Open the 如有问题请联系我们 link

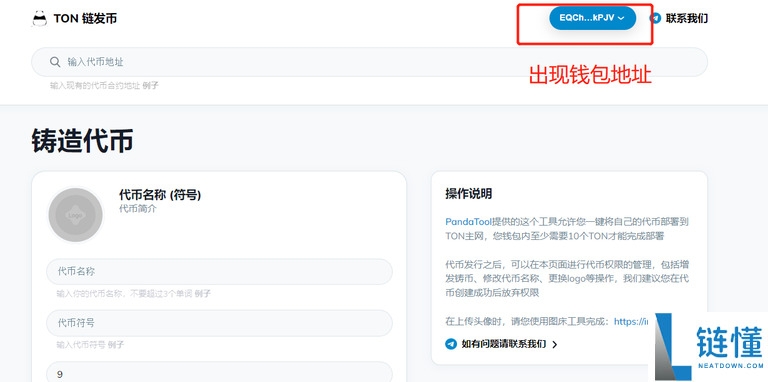pos(504,344)
